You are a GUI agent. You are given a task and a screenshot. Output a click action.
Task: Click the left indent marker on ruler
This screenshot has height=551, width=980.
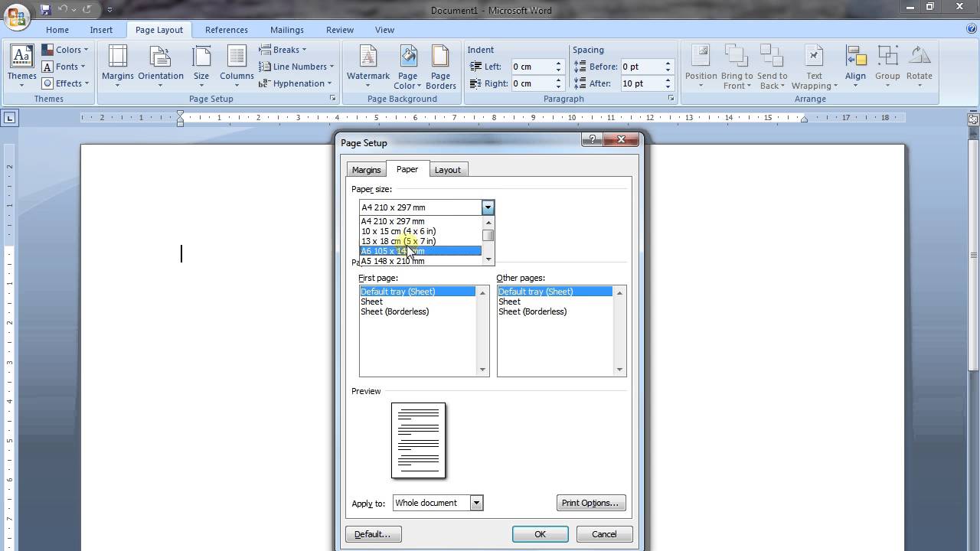click(181, 123)
